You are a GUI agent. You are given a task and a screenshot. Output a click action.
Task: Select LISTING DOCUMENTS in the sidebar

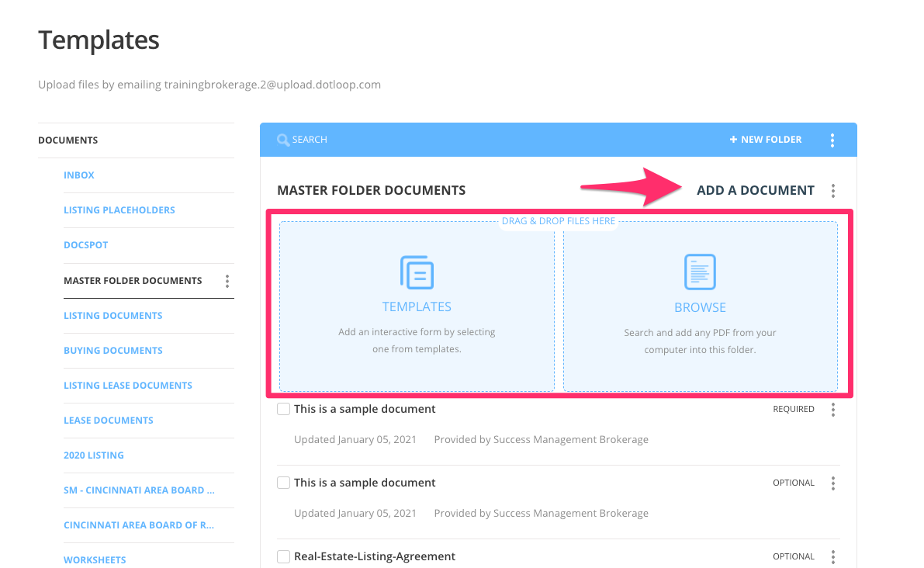tap(113, 315)
